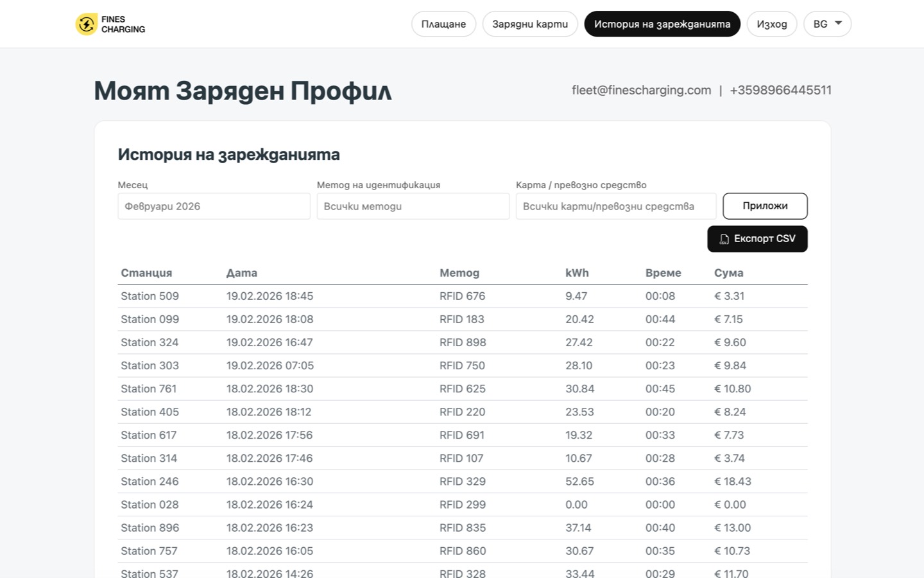Screen dimensions: 924x578
Task: Click the phone number +359896644551
Action: coord(780,90)
